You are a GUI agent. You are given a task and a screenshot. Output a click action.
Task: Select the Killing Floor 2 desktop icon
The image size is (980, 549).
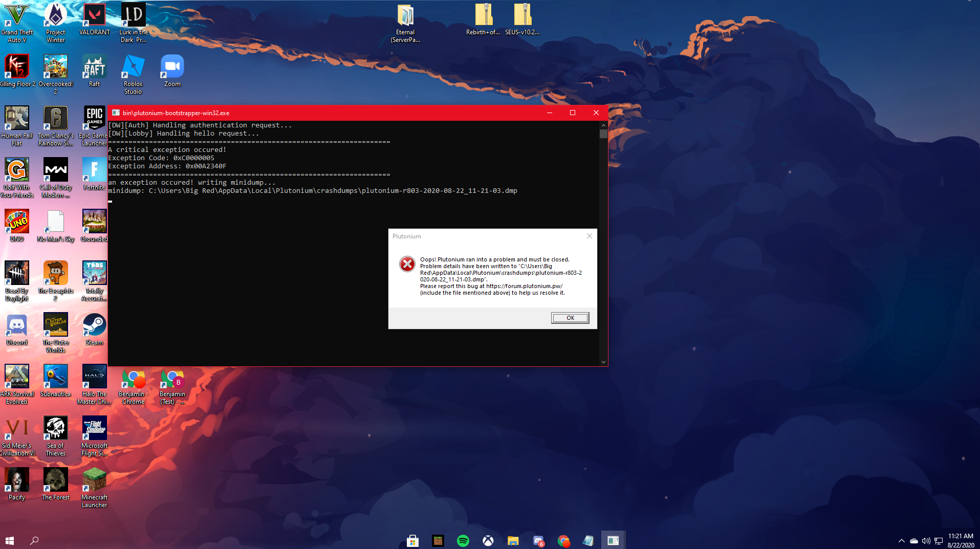17,70
